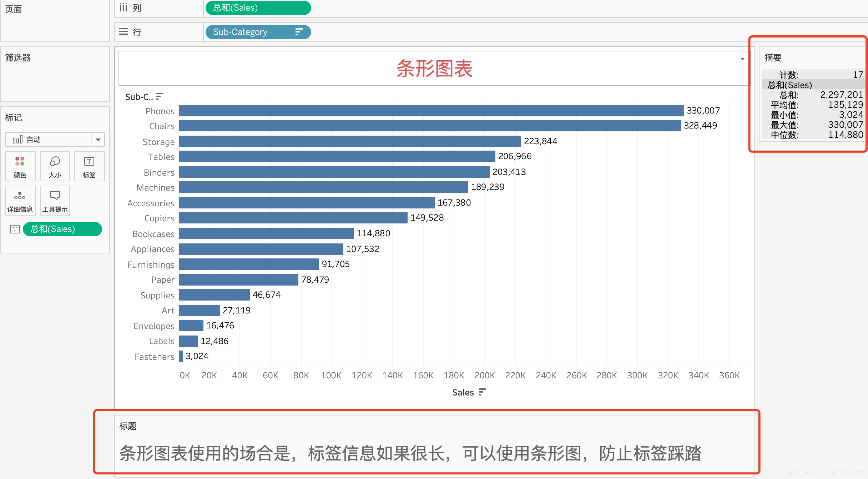Open the Color marks card
Screen dimensions: 868x479
[x=20, y=166]
